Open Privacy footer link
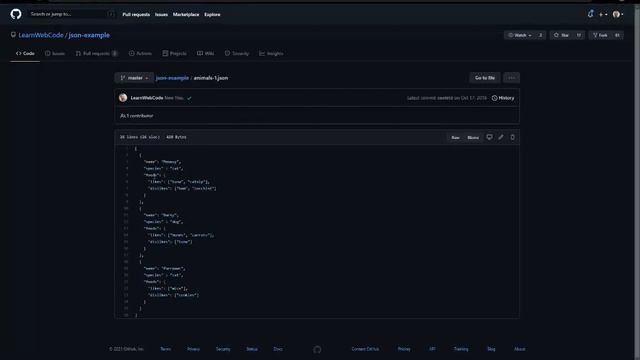The height and width of the screenshot is (360, 640). point(193,349)
